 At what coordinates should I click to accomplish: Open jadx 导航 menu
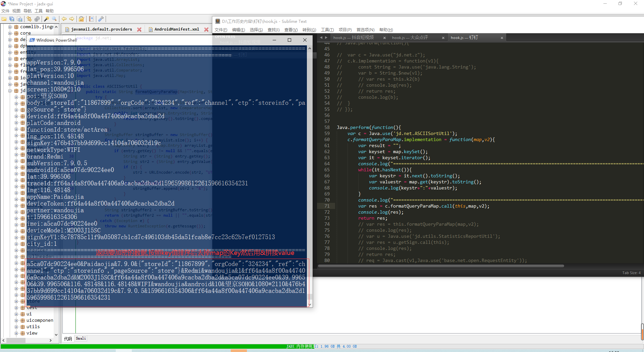tap(28, 11)
